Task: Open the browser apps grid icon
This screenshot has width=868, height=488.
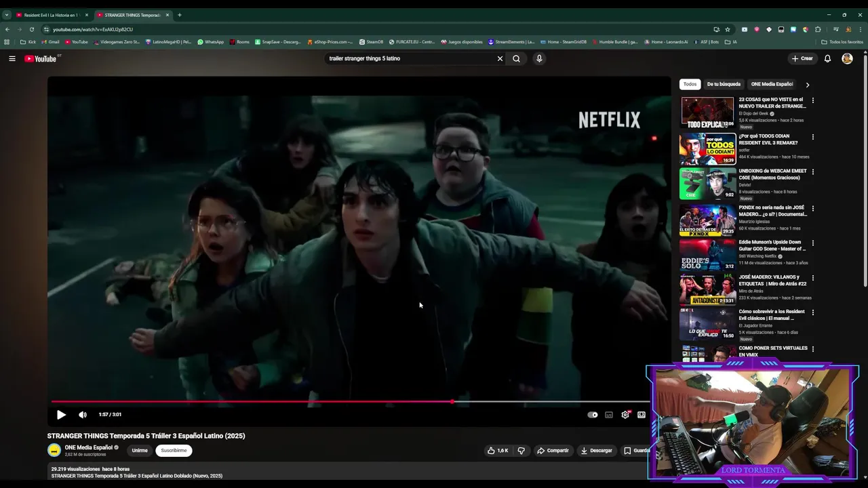Action: (x=7, y=42)
